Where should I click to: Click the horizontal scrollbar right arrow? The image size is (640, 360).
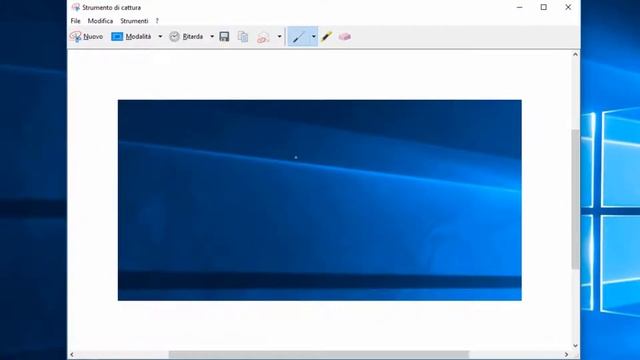tap(566, 355)
